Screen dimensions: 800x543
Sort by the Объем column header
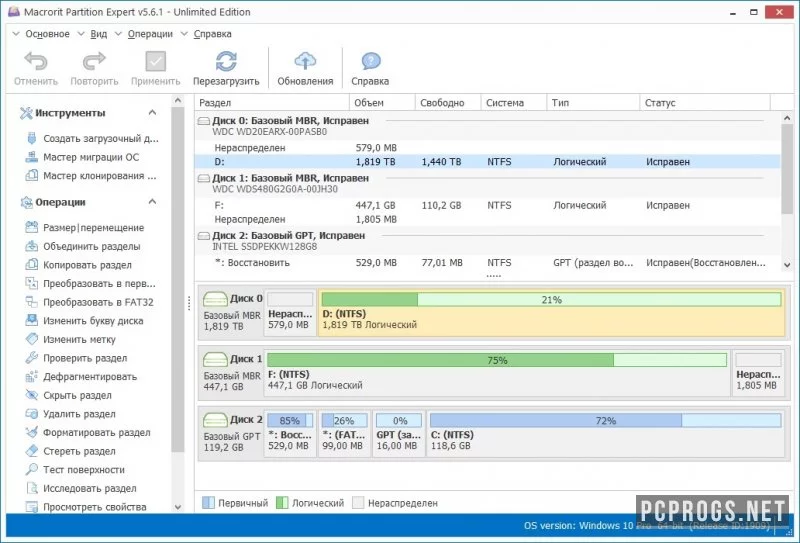tap(382, 103)
